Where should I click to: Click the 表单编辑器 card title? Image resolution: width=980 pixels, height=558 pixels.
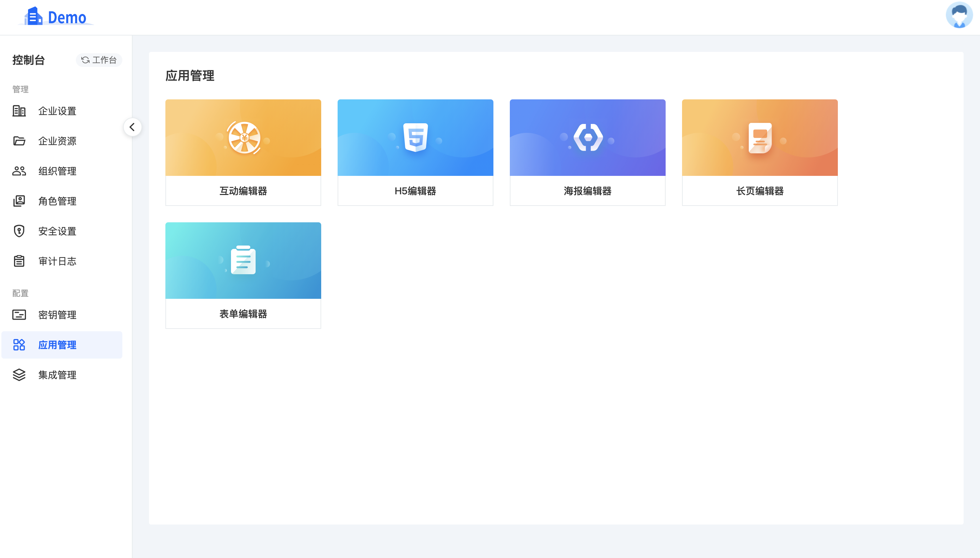243,314
